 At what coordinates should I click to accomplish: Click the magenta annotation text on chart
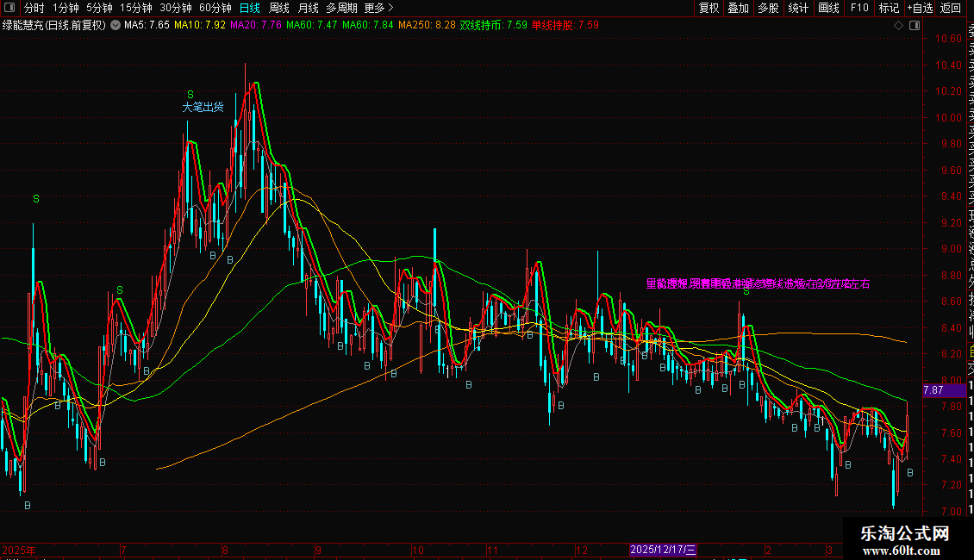point(758,283)
